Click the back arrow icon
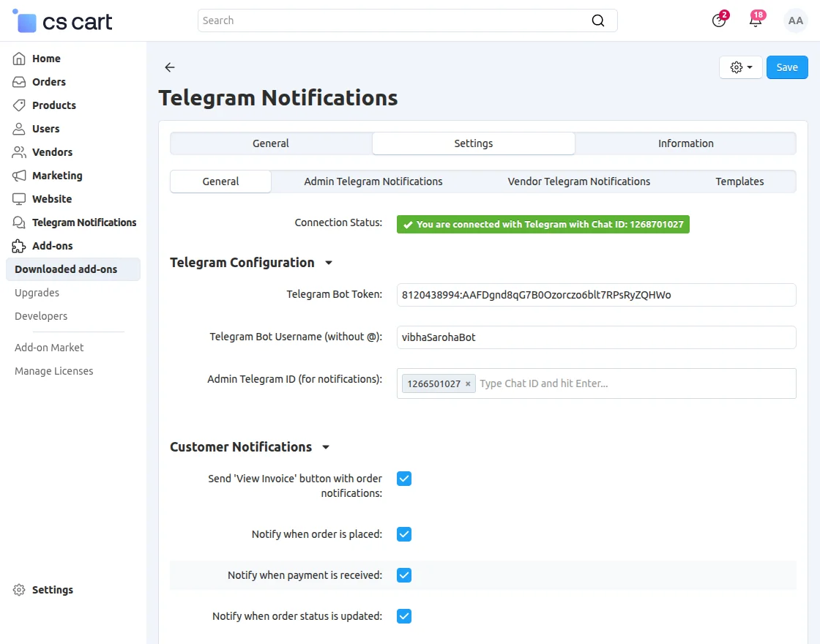Screen dimensions: 820x644 point(169,67)
